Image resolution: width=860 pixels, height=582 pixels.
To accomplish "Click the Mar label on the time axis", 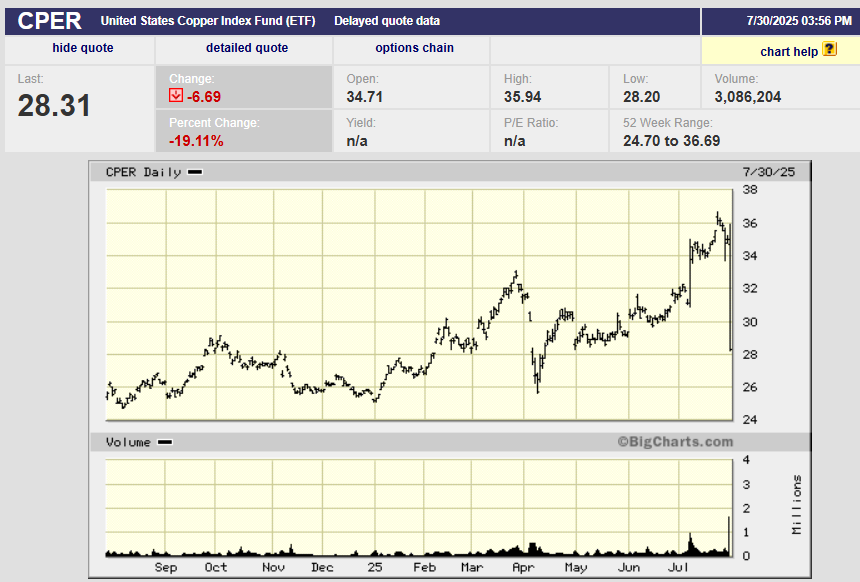I will point(472,567).
